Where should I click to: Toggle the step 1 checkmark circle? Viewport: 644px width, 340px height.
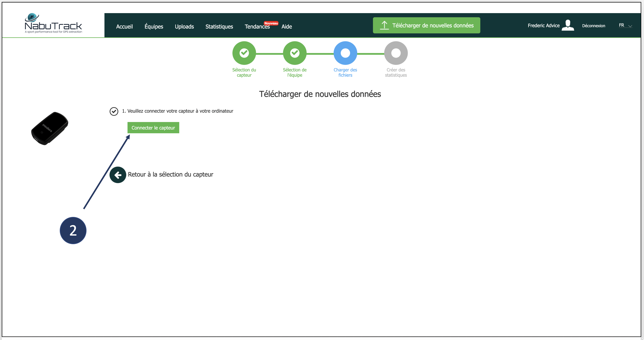(114, 111)
